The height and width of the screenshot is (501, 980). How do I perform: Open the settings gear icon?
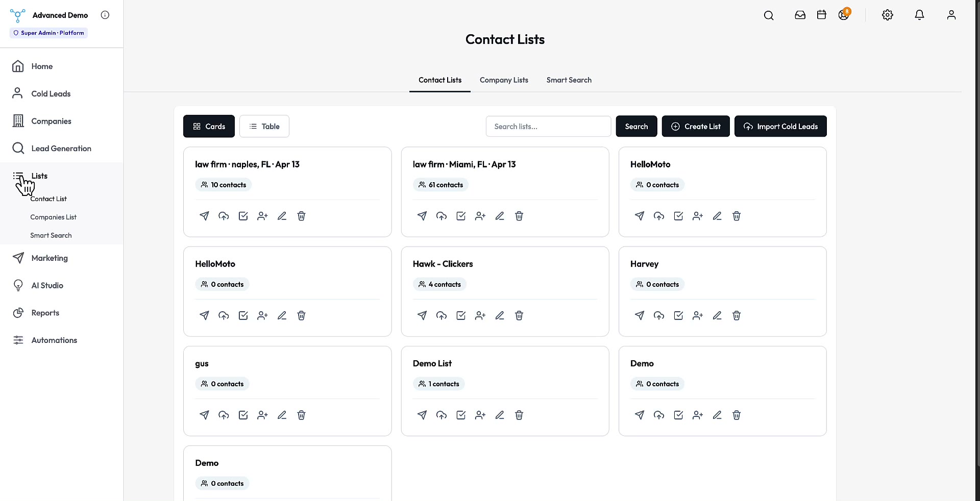pos(888,15)
